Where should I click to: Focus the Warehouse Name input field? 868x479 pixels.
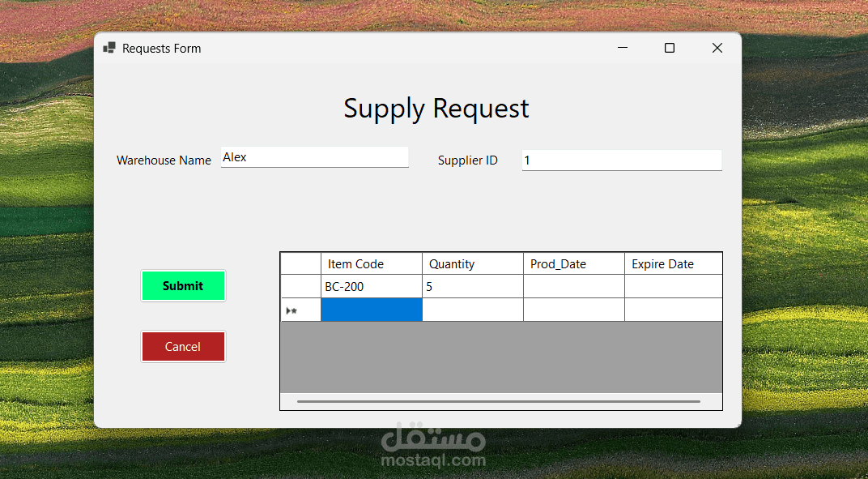(314, 157)
